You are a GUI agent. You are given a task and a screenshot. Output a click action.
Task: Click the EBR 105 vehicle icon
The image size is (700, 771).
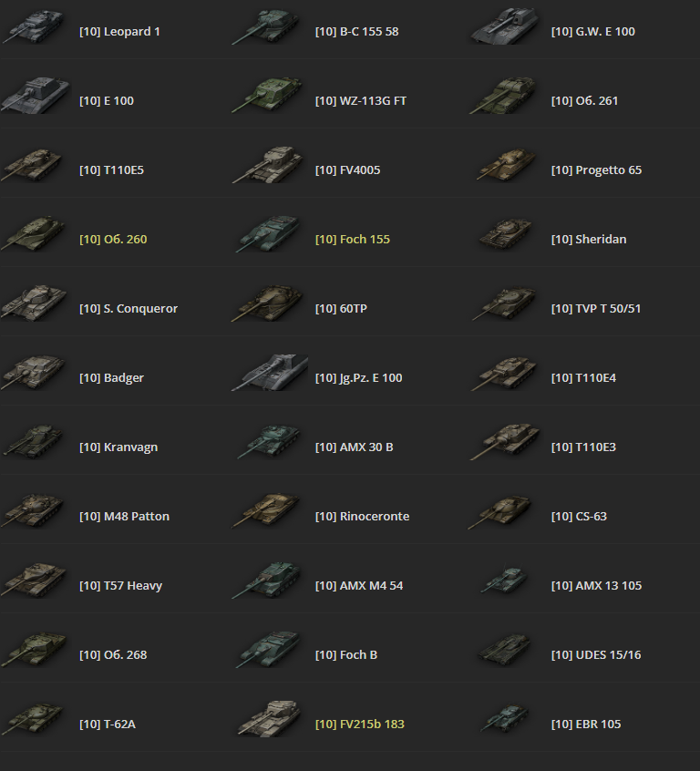(x=504, y=719)
